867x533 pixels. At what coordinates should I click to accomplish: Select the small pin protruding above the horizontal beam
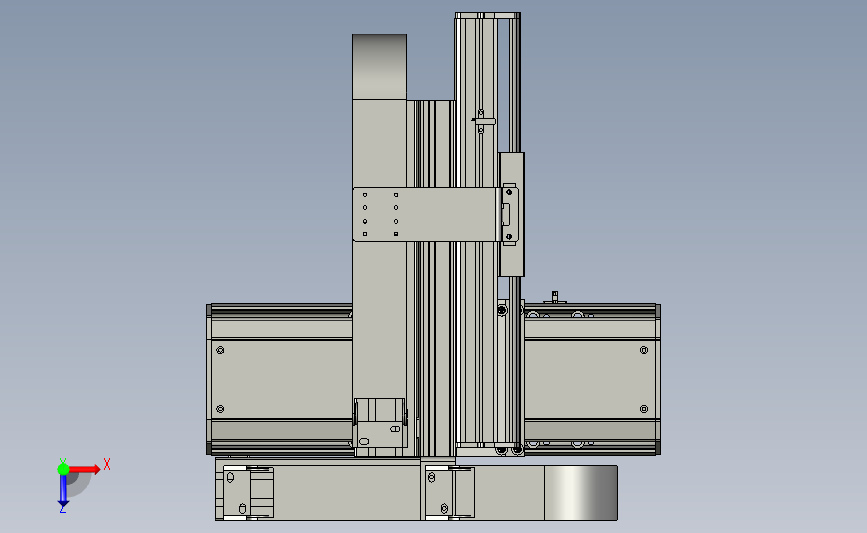555,297
